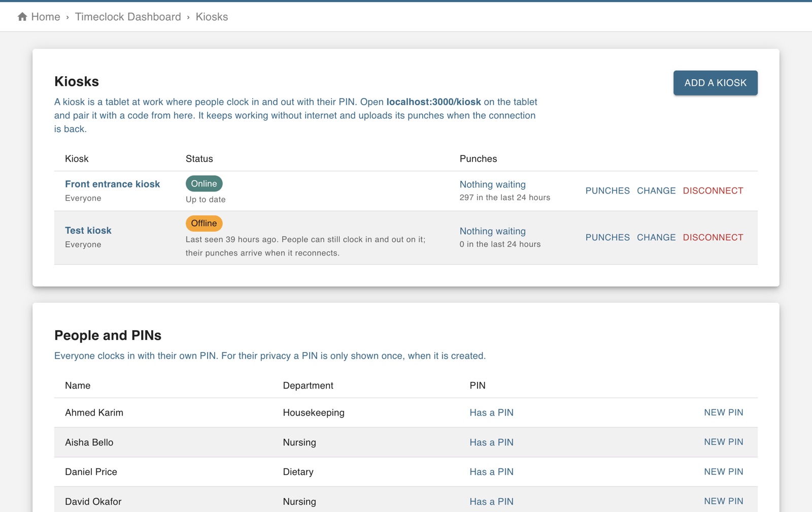Click Housekeeping department cell
This screenshot has width=812, height=512.
[314, 412]
